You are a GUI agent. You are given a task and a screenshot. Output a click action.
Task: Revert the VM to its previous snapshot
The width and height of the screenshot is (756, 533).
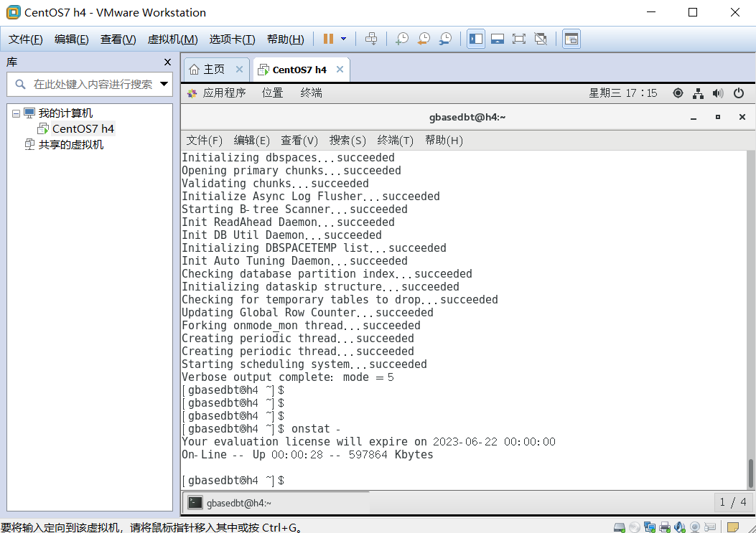point(424,39)
